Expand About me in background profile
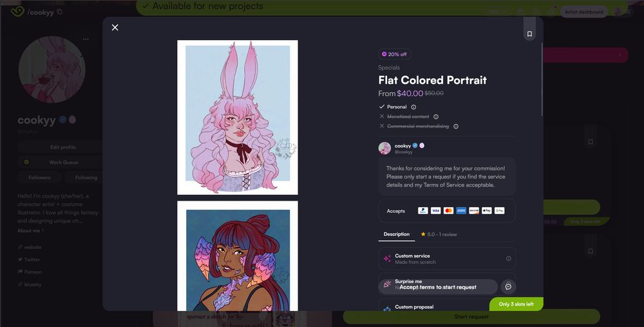The width and height of the screenshot is (644, 327). (30, 230)
